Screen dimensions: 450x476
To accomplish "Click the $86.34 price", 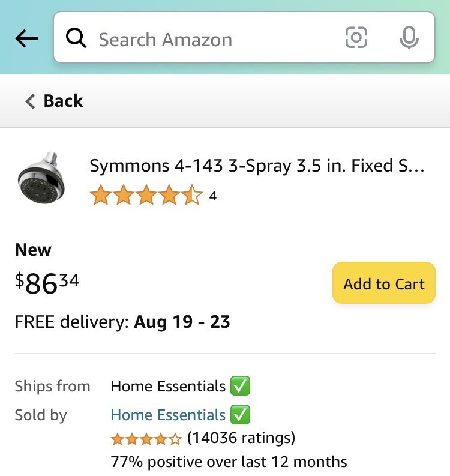I will pyautogui.click(x=47, y=283).
